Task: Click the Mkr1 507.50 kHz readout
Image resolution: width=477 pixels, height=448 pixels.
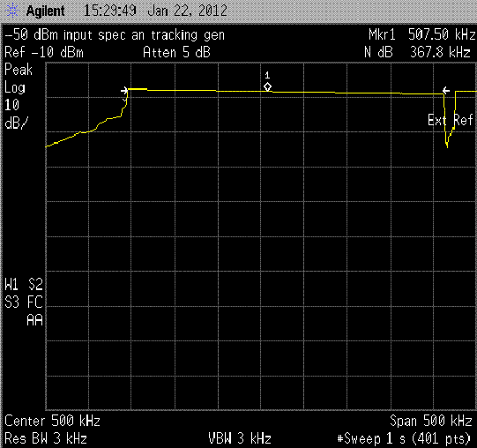Action: pos(422,34)
